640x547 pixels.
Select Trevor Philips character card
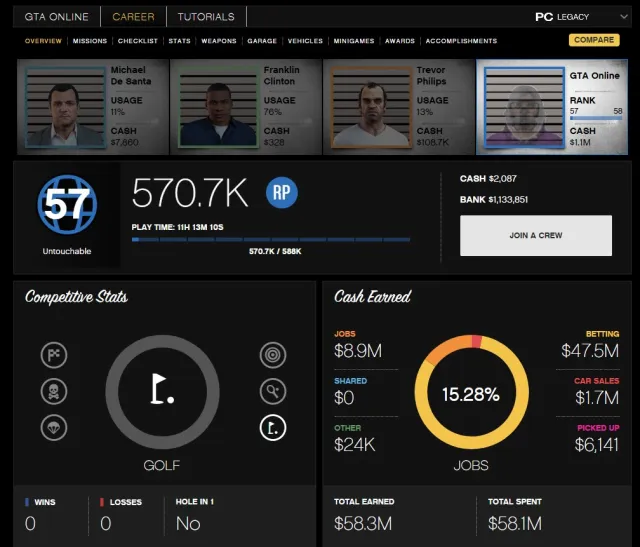click(399, 107)
